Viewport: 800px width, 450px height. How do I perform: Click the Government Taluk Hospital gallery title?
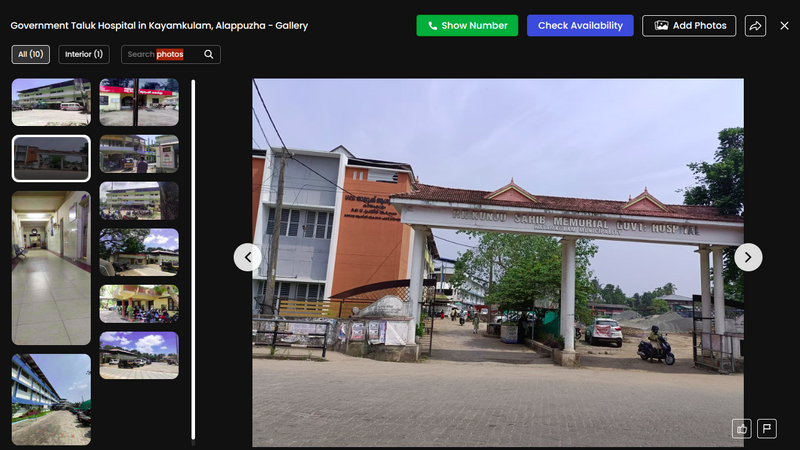click(159, 26)
